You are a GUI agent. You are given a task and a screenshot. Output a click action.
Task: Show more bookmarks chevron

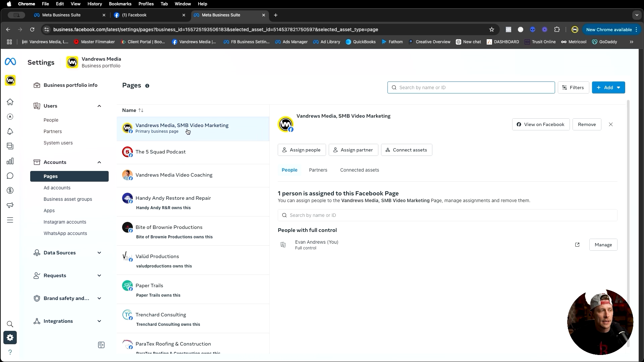632,42
